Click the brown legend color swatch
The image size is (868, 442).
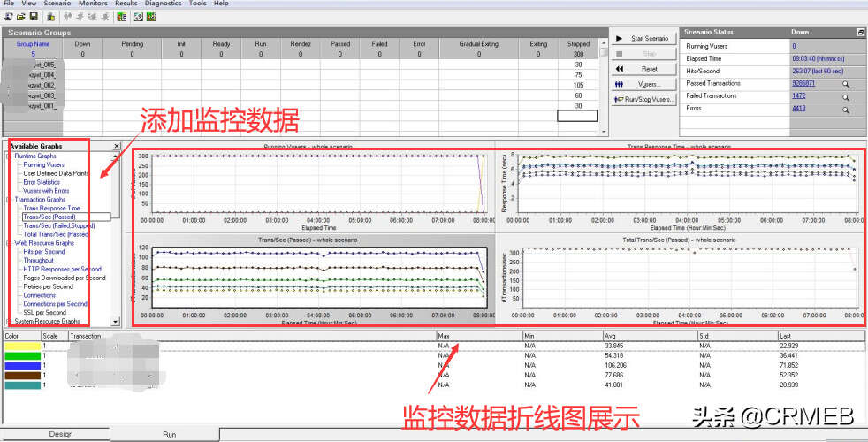coord(23,376)
